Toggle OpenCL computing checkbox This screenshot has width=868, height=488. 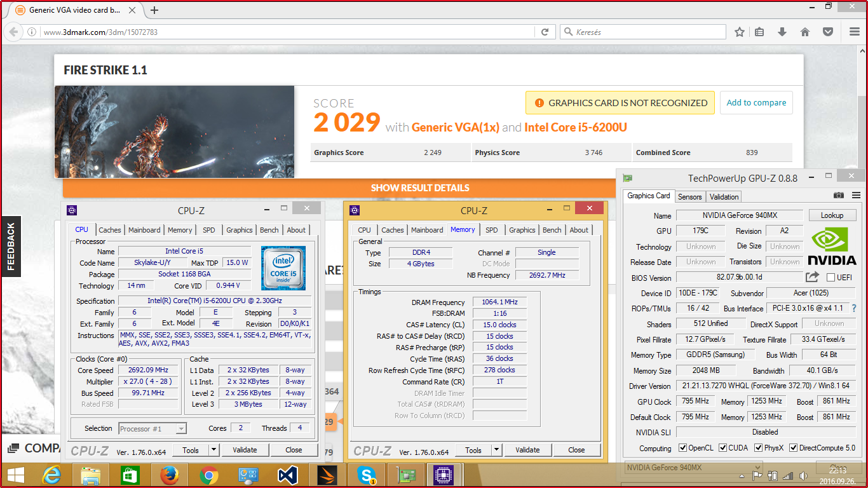click(x=682, y=448)
